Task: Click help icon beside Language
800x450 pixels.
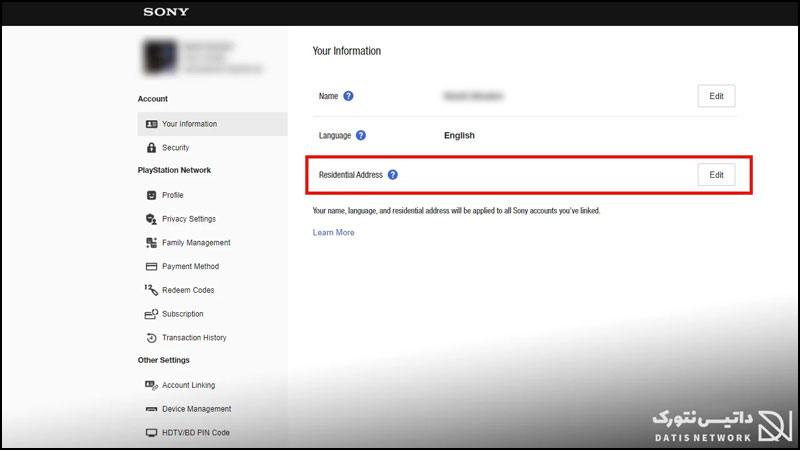Action: click(x=360, y=135)
